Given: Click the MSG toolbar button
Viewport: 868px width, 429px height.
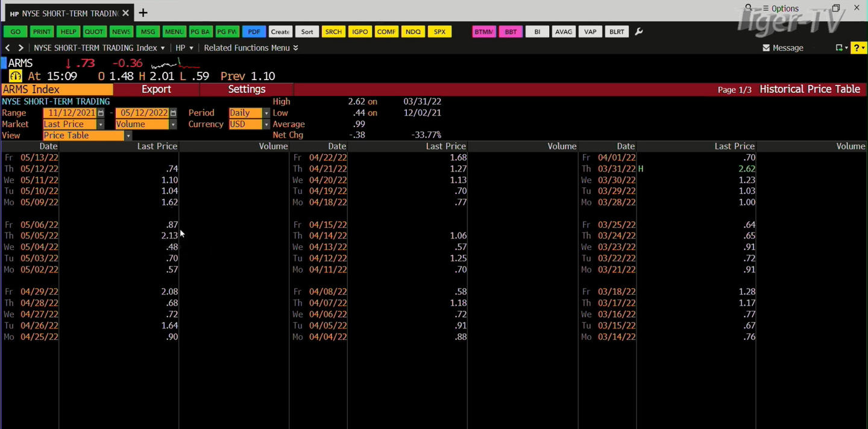Looking at the screenshot, I should click(x=147, y=31).
